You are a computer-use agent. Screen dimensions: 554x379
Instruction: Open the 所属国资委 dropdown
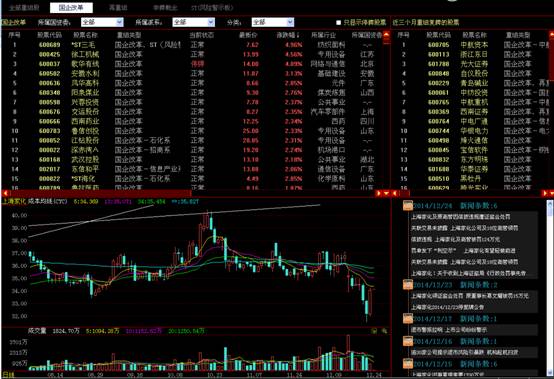coord(102,22)
